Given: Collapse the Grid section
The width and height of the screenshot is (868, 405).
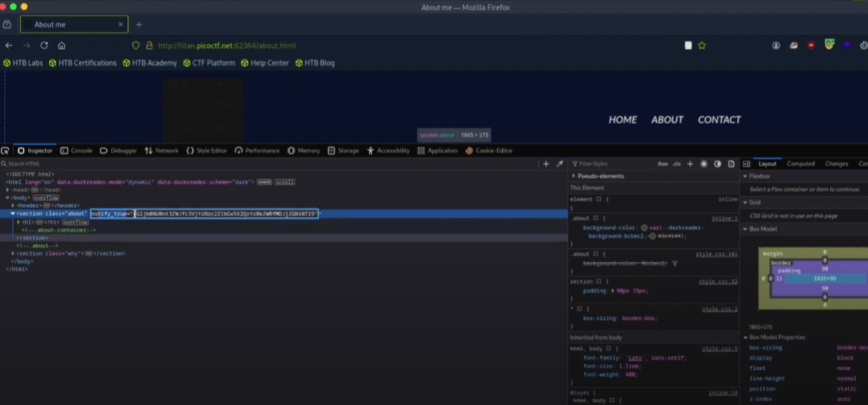Looking at the screenshot, I should pos(746,202).
